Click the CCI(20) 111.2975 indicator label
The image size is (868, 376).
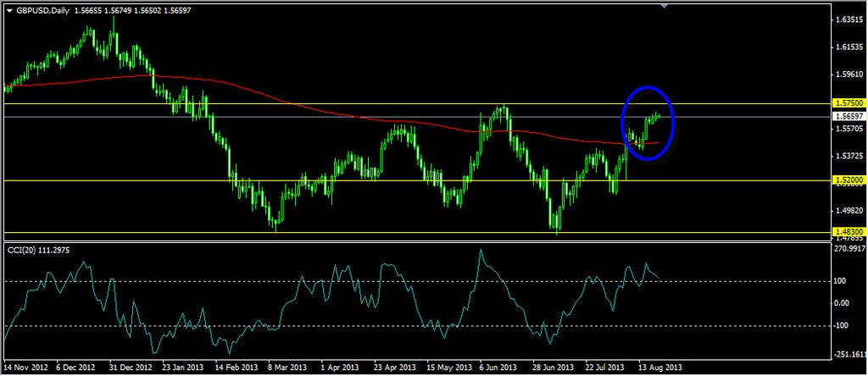pyautogui.click(x=38, y=251)
